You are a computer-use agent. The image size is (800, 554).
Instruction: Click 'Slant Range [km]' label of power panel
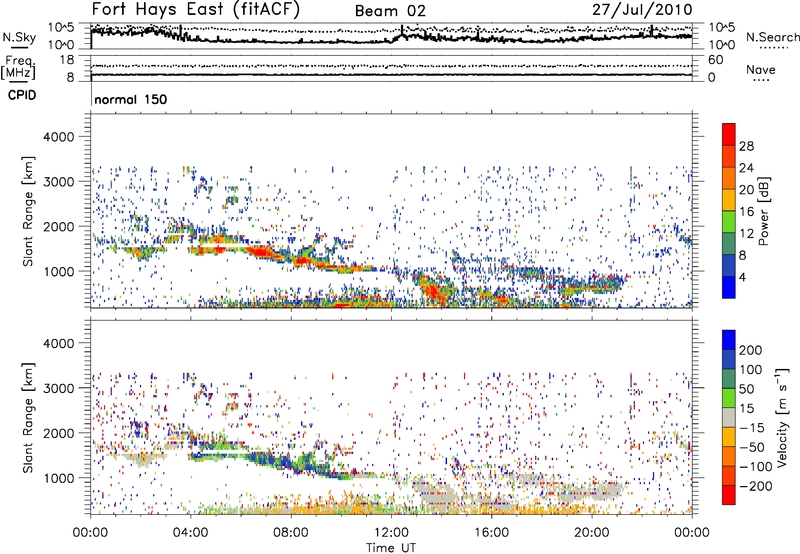(x=28, y=211)
